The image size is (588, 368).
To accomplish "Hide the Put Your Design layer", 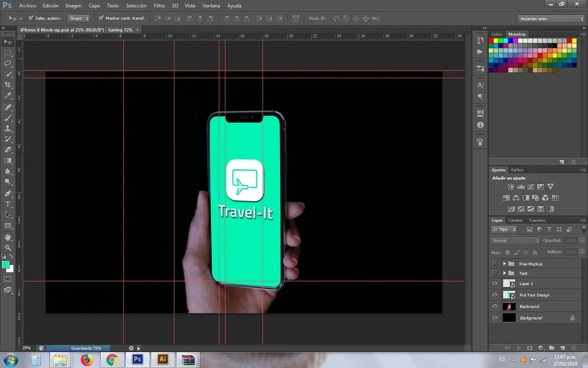I will pos(495,295).
